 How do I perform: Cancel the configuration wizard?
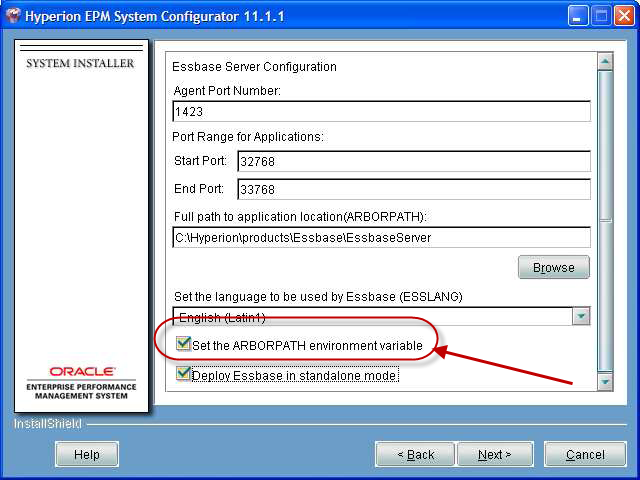[x=585, y=454]
